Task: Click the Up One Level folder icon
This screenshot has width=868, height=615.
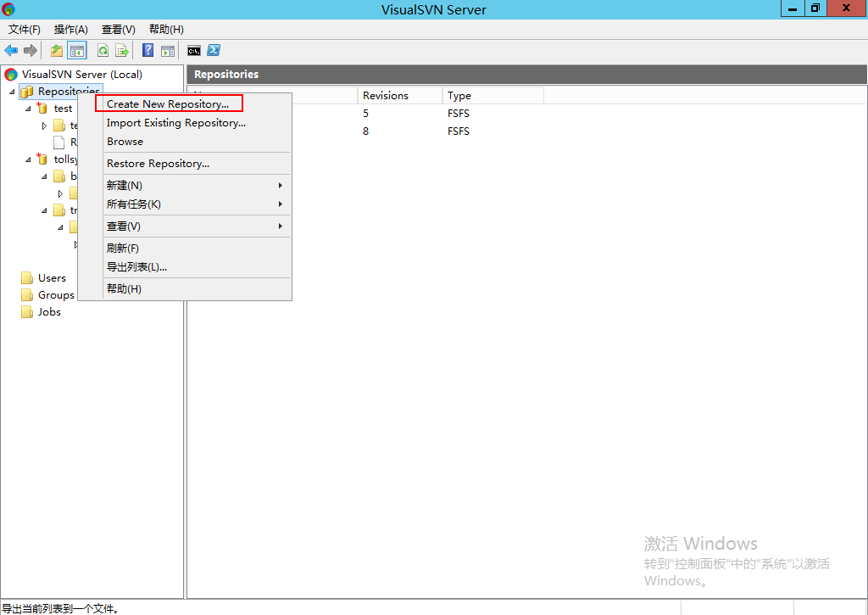Action: pyautogui.click(x=57, y=51)
